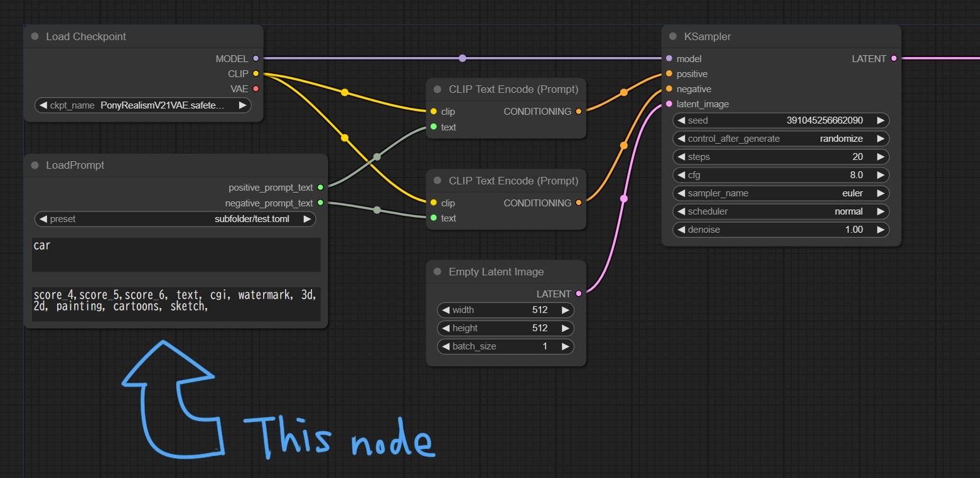Switch to next preset with right arrow
The image size is (980, 478).
(306, 219)
